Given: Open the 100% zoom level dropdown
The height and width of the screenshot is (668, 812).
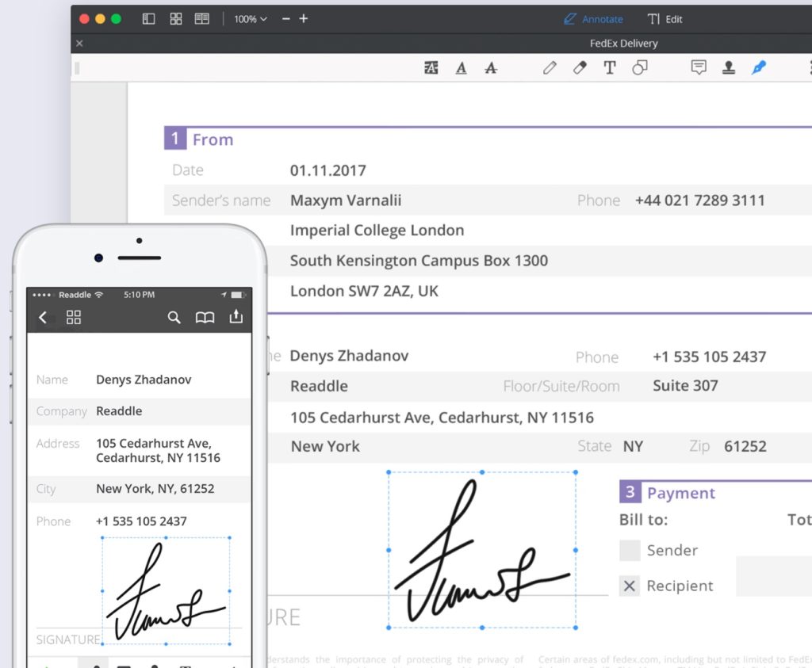Looking at the screenshot, I should point(250,19).
